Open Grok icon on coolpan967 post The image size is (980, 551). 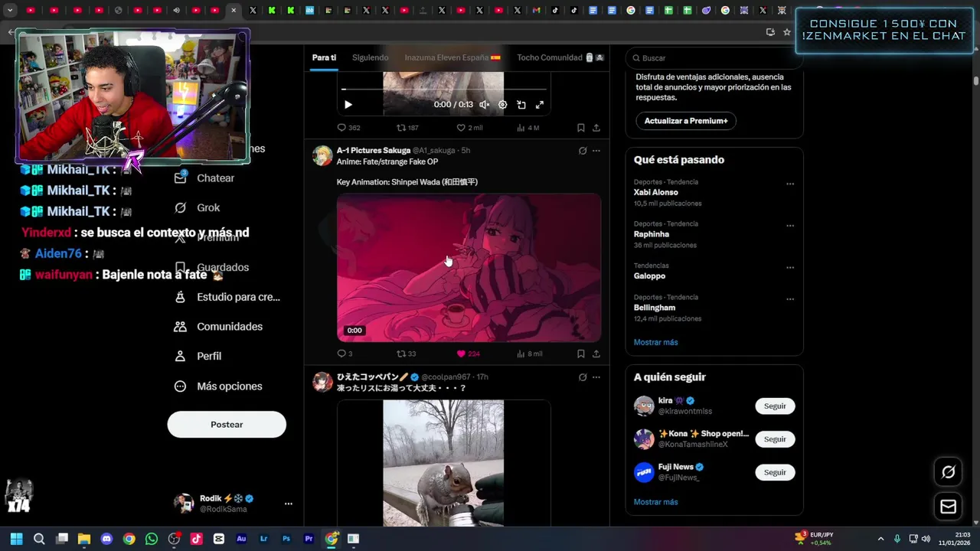(583, 377)
